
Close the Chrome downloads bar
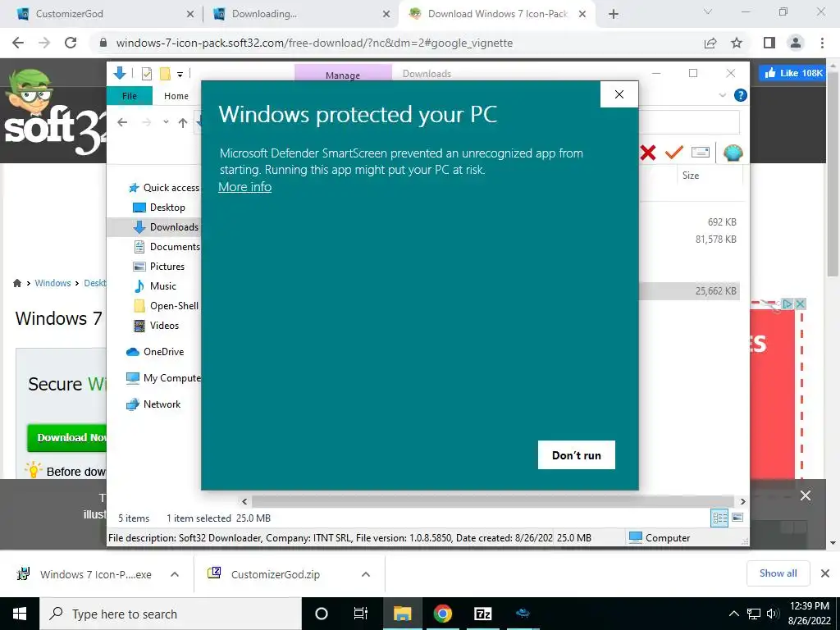pyautogui.click(x=825, y=573)
